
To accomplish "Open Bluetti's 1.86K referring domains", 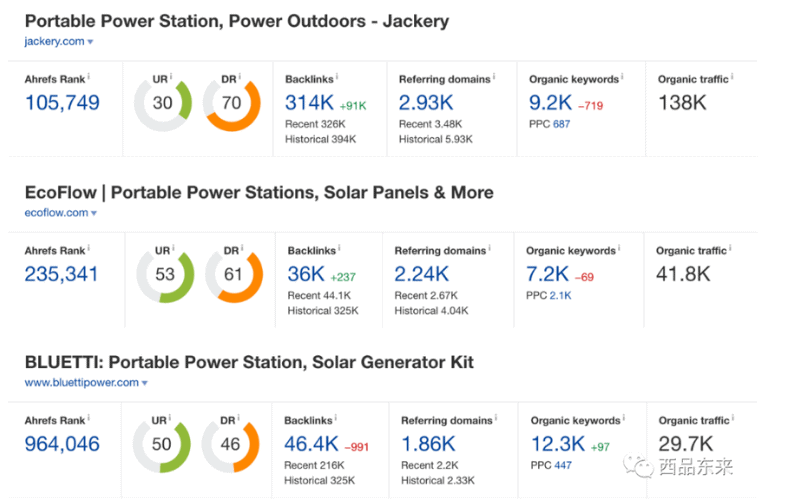I will click(428, 444).
